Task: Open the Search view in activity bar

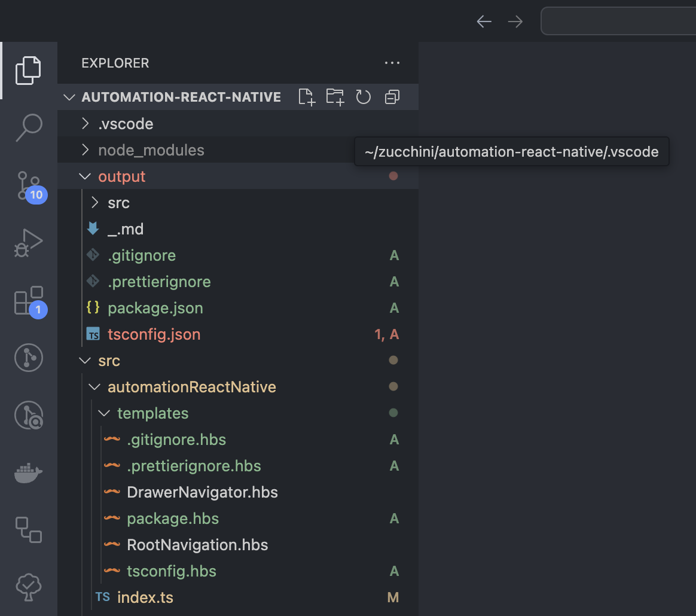Action: point(29,127)
